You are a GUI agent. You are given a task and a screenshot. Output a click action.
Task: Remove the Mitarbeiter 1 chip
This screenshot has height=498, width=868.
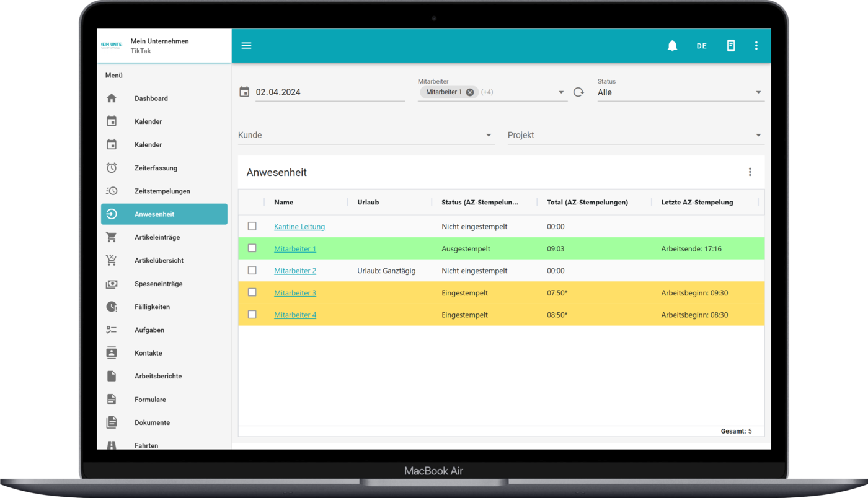point(470,92)
